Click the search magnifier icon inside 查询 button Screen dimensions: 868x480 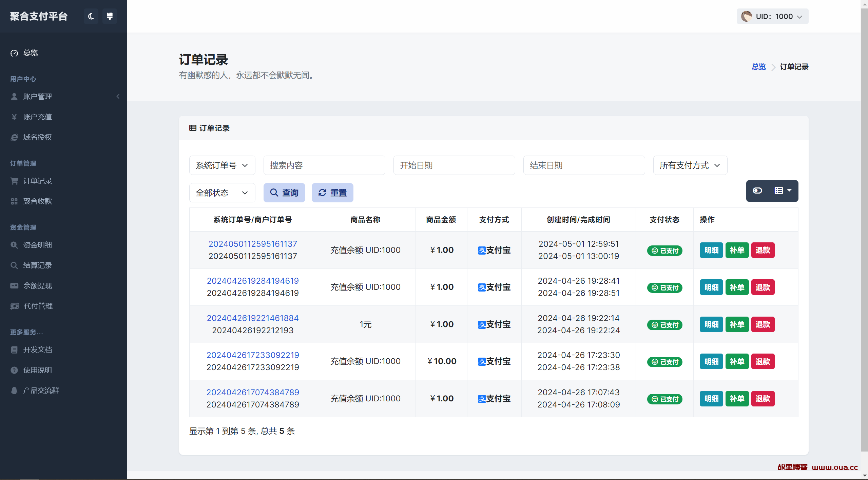[274, 193]
